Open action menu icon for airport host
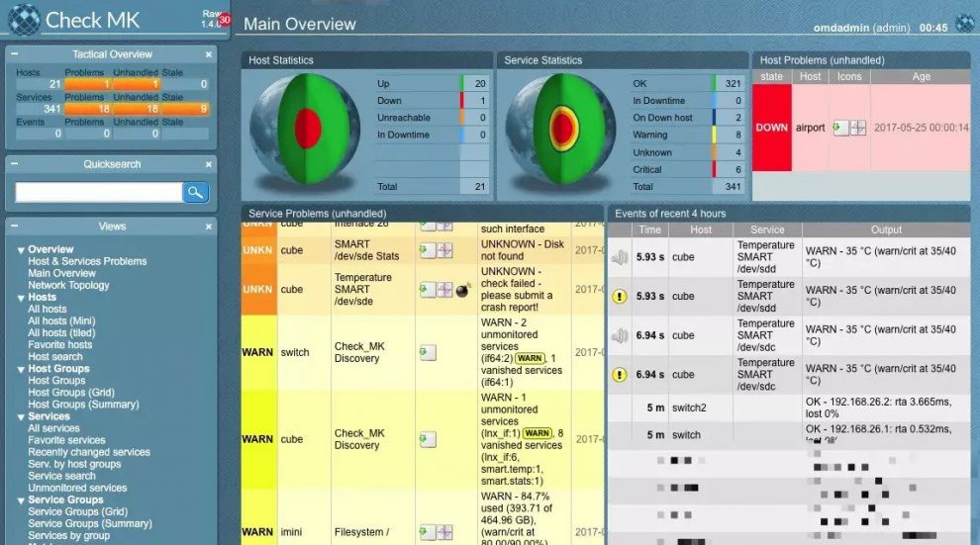Image resolution: width=980 pixels, height=545 pixels. pos(841,128)
